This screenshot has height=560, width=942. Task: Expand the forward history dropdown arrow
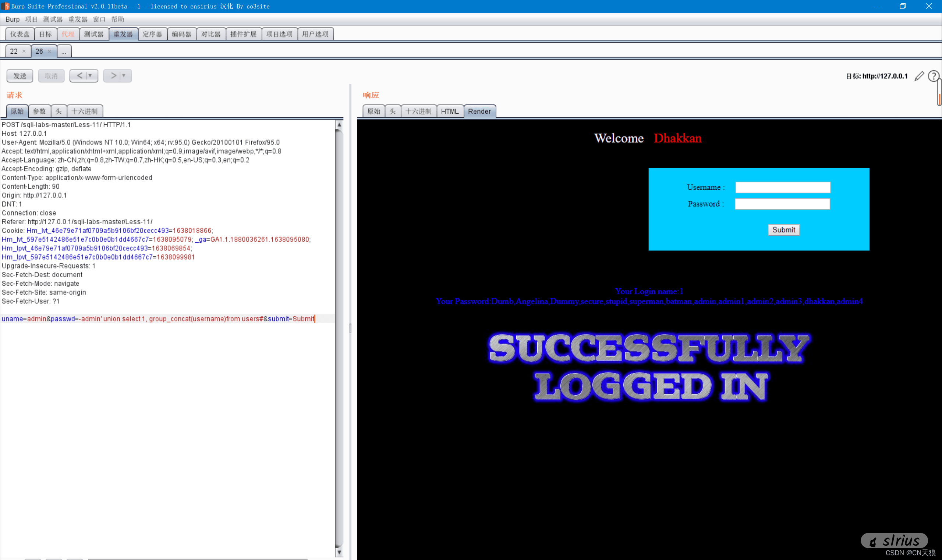click(124, 76)
